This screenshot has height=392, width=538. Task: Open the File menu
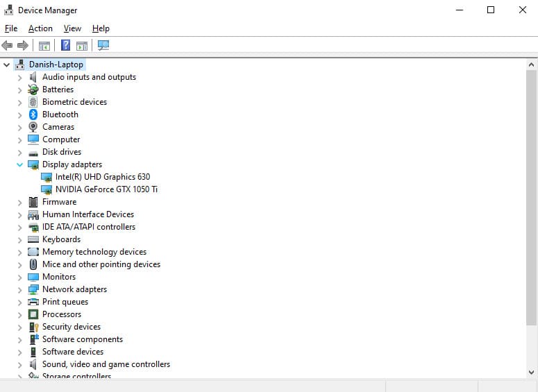[x=11, y=28]
